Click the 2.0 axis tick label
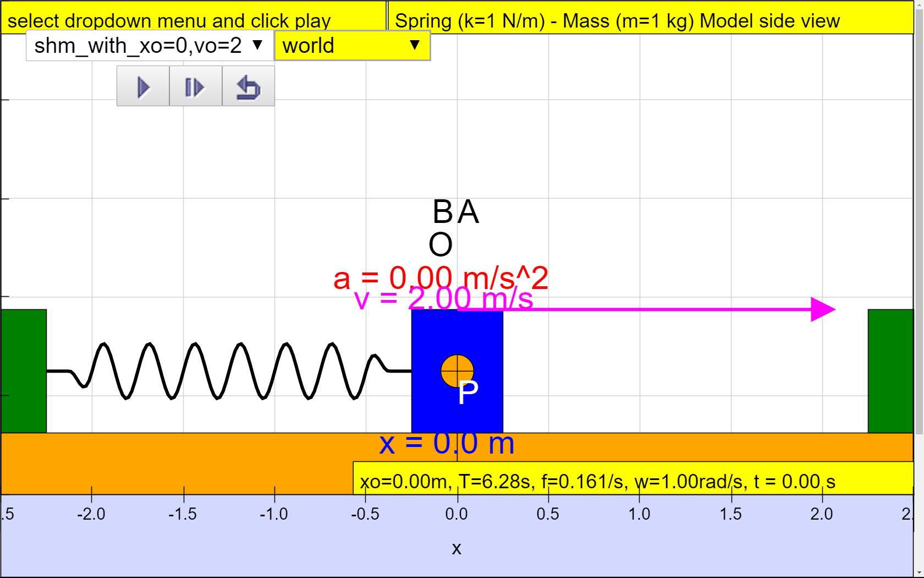 [x=822, y=514]
